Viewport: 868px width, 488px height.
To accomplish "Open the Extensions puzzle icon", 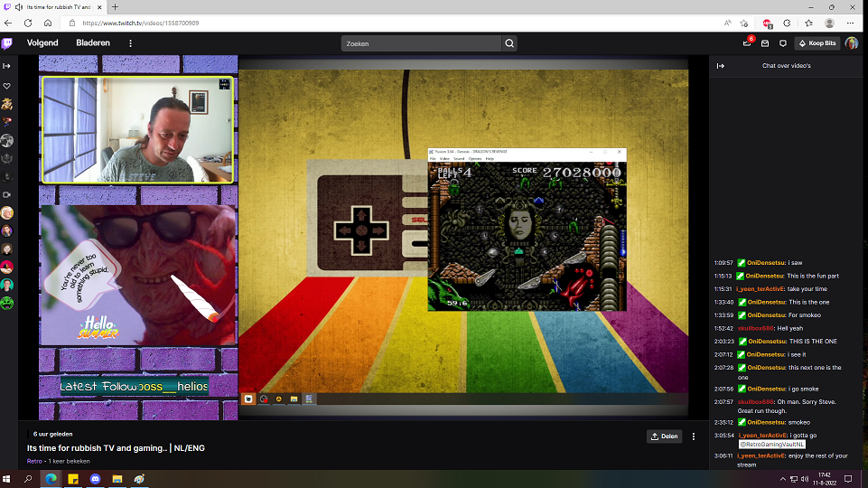I will click(787, 23).
